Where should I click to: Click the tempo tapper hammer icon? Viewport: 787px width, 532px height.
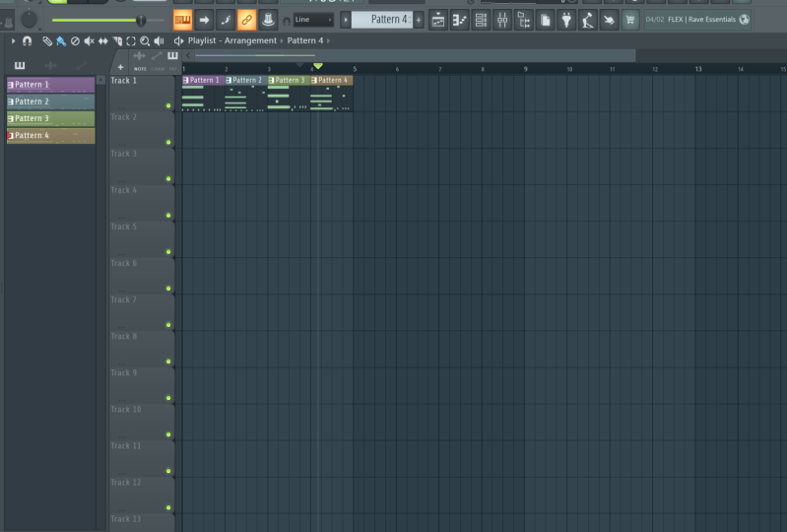[588, 20]
